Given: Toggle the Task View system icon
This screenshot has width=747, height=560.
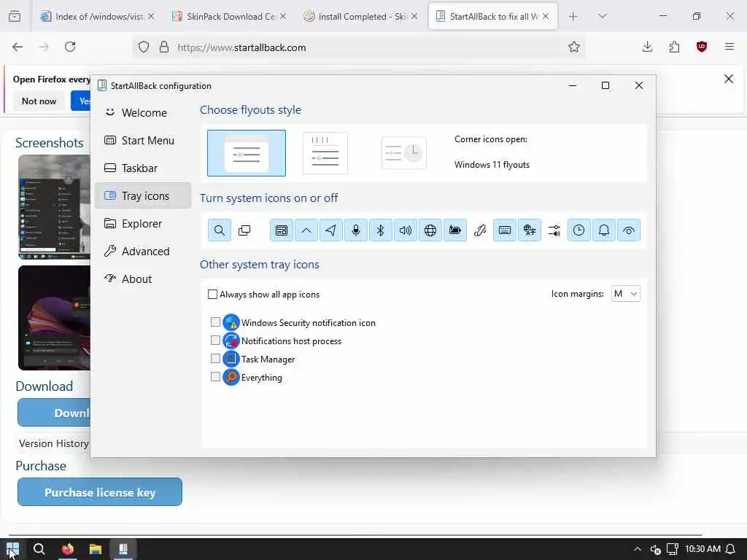Looking at the screenshot, I should 244,230.
